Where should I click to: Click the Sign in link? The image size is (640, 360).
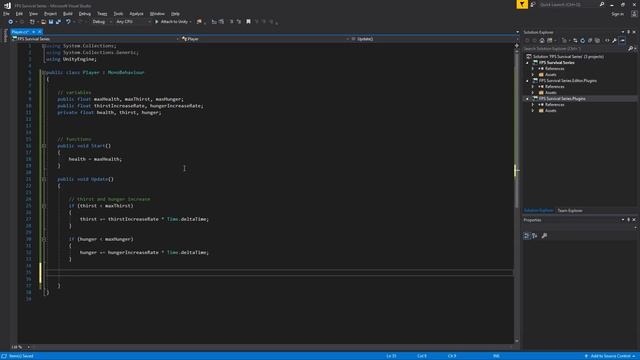(x=618, y=14)
